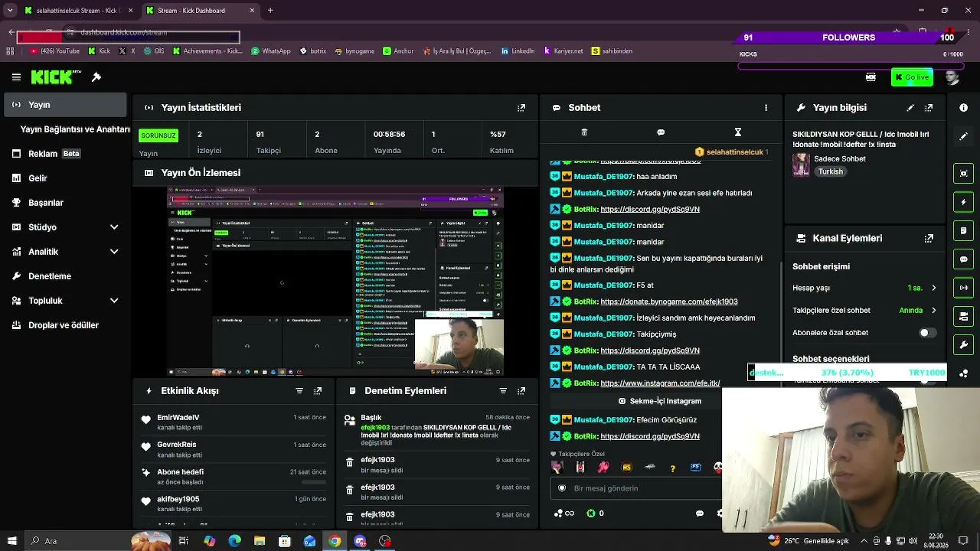Click the green Go live button
The image size is (980, 551).
pos(912,77)
